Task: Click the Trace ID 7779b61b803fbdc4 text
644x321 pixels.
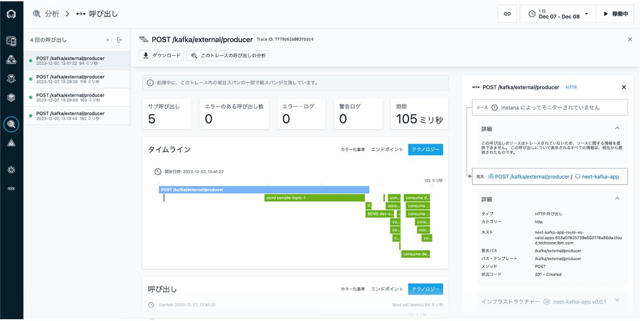Action: click(285, 40)
